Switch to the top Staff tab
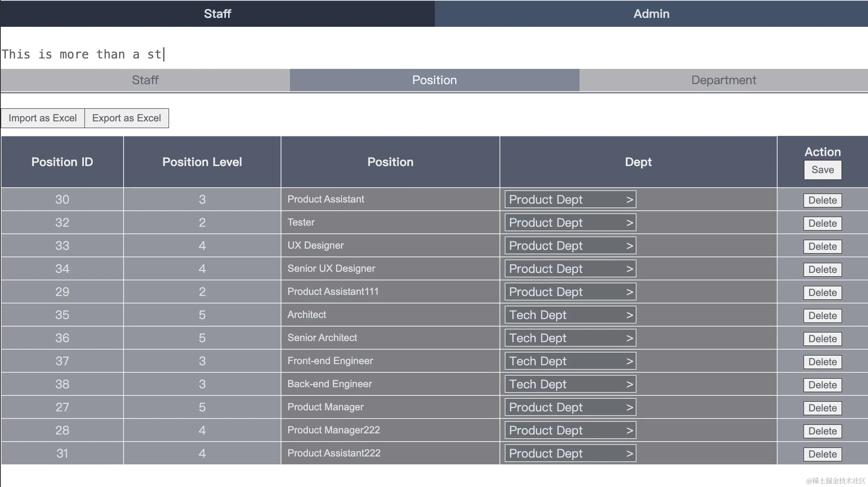The height and width of the screenshot is (487, 868). click(x=217, y=14)
